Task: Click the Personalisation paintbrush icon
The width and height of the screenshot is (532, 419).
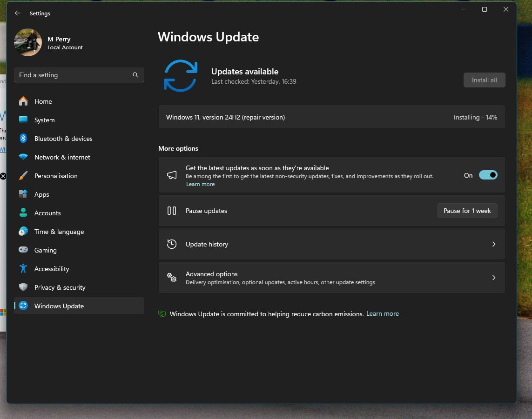Action: (x=23, y=176)
